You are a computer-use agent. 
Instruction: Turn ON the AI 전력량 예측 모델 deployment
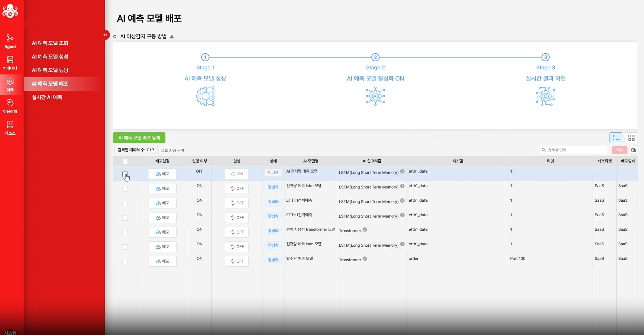point(237,174)
